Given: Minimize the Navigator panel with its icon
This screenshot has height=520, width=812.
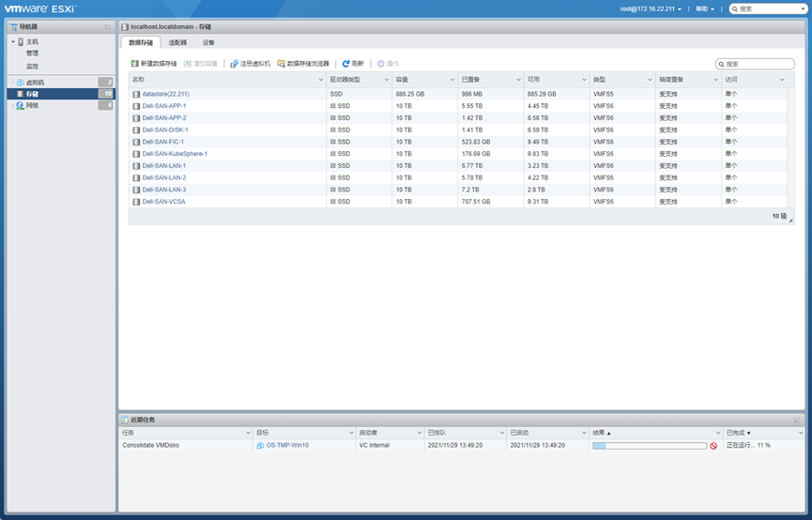Looking at the screenshot, I should click(107, 27).
